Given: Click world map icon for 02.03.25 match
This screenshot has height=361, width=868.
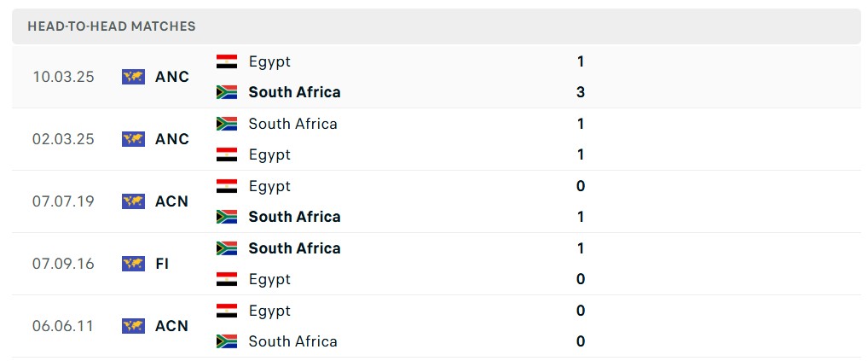Looking at the screenshot, I should pyautogui.click(x=133, y=139).
